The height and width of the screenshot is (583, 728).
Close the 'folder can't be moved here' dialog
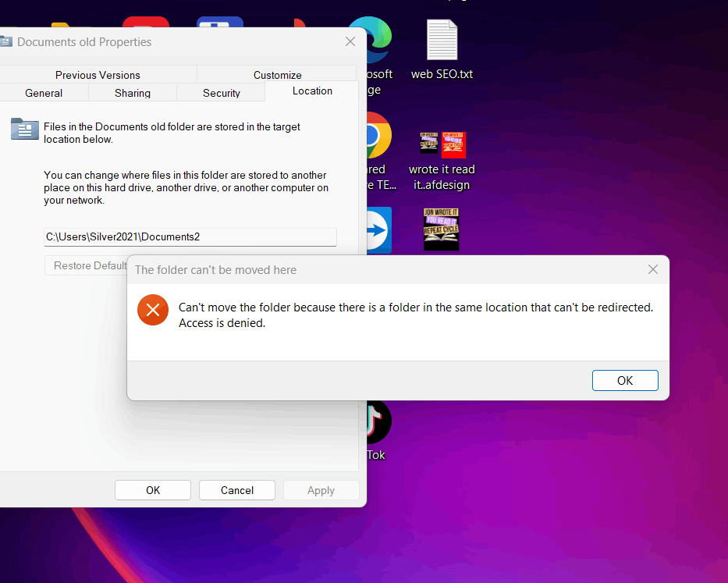tap(653, 269)
